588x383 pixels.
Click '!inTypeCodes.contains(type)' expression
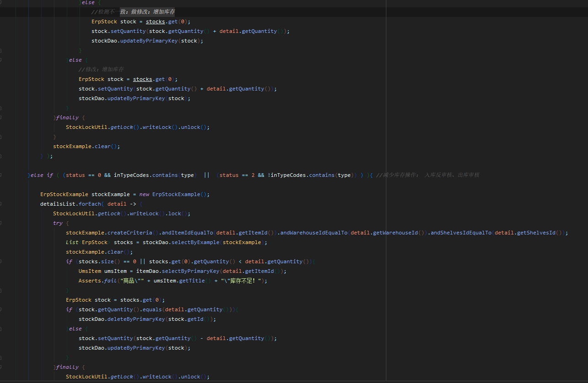(x=311, y=175)
